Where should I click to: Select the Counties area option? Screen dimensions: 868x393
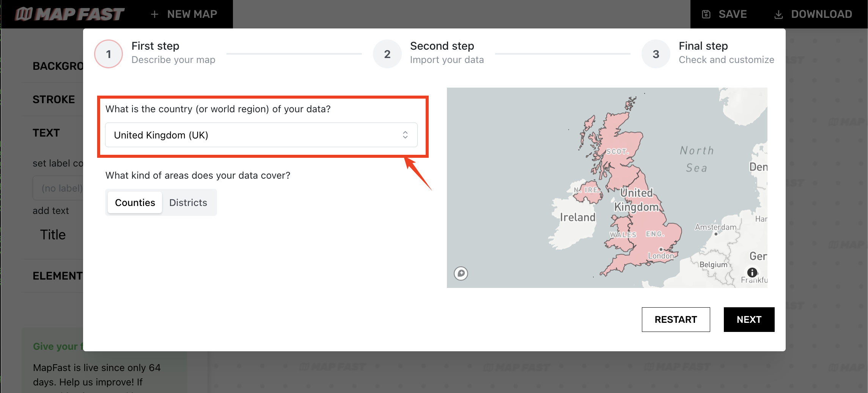(x=135, y=203)
